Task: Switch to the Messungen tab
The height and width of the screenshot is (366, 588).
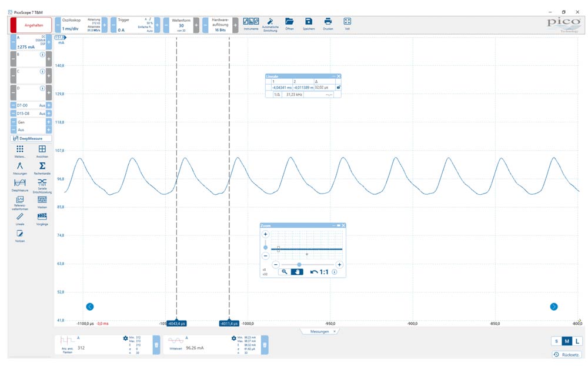Action: tap(319, 331)
